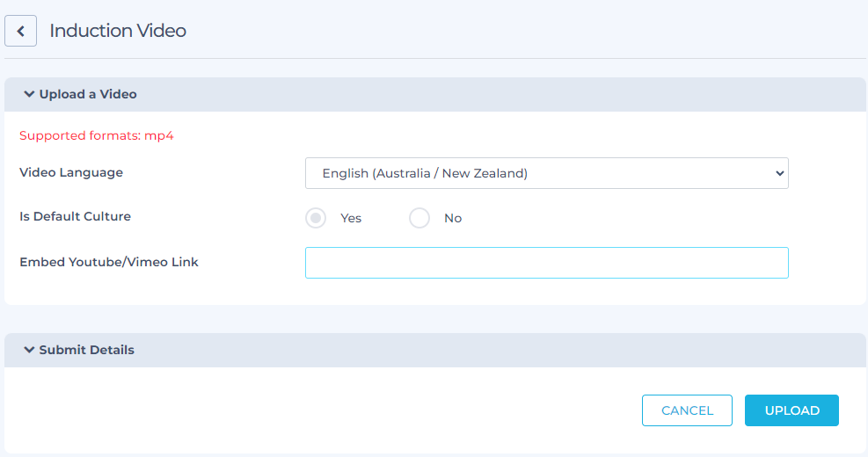Screen dimensions: 868x457
Task: Click the Induction Video page heading
Action: pos(118,31)
